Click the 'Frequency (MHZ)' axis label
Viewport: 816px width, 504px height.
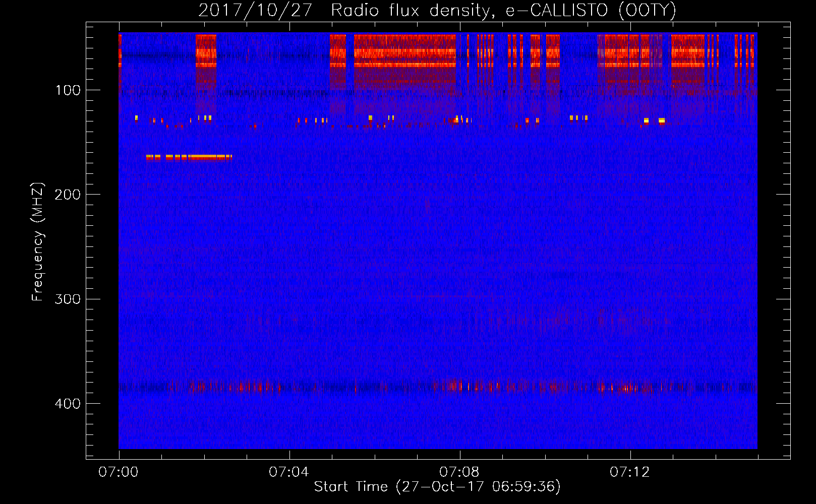click(38, 242)
